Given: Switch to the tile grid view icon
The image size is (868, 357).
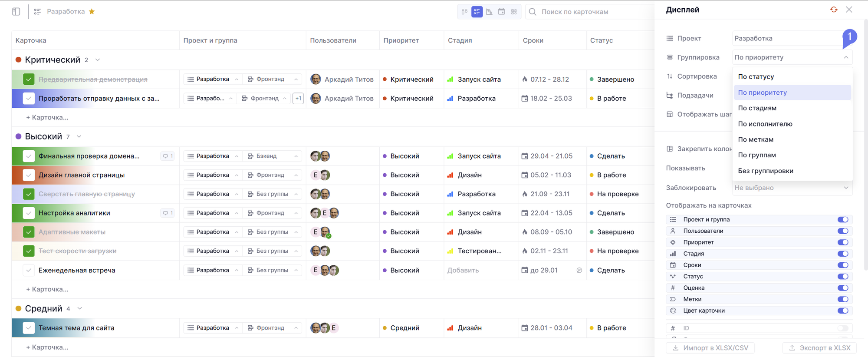Looking at the screenshot, I should coord(514,12).
